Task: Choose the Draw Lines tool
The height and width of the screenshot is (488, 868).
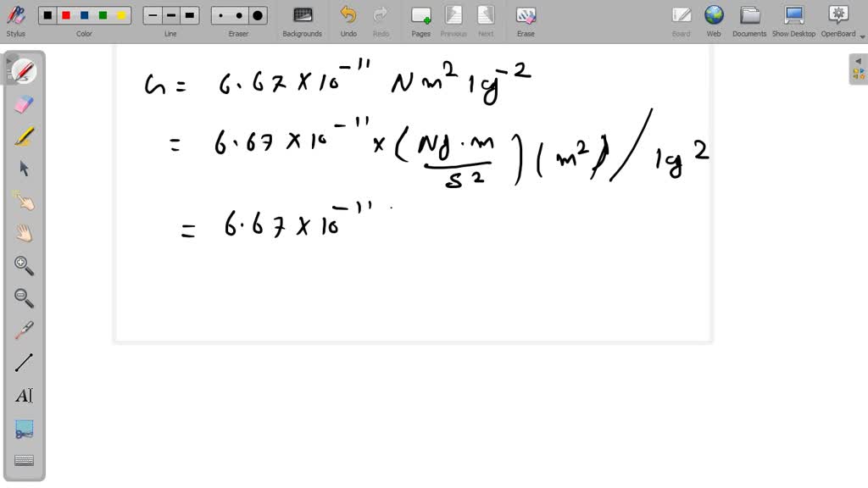Action: point(23,363)
